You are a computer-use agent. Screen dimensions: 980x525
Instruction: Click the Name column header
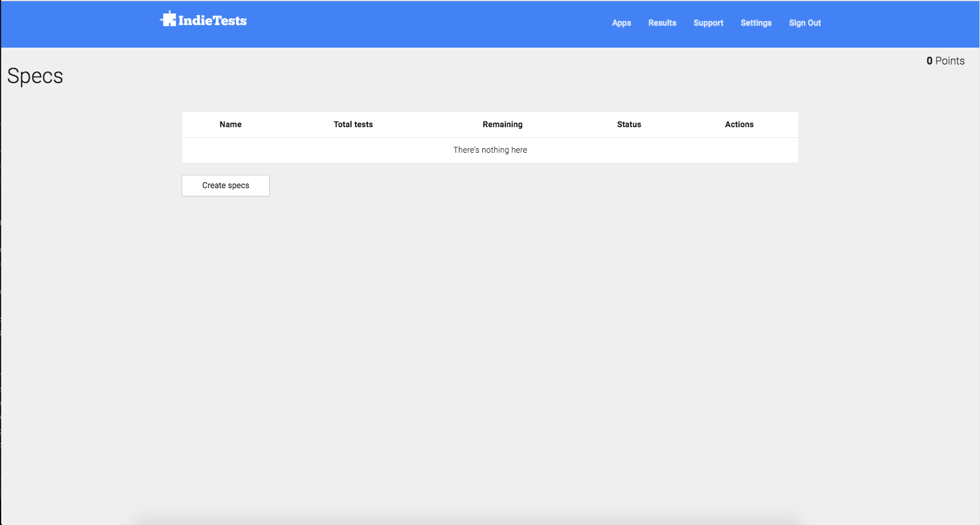coord(230,124)
